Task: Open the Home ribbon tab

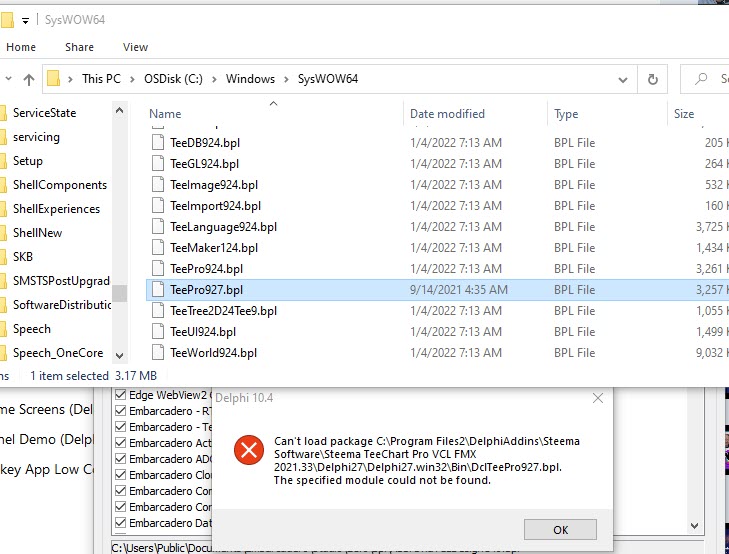Action: (x=21, y=47)
